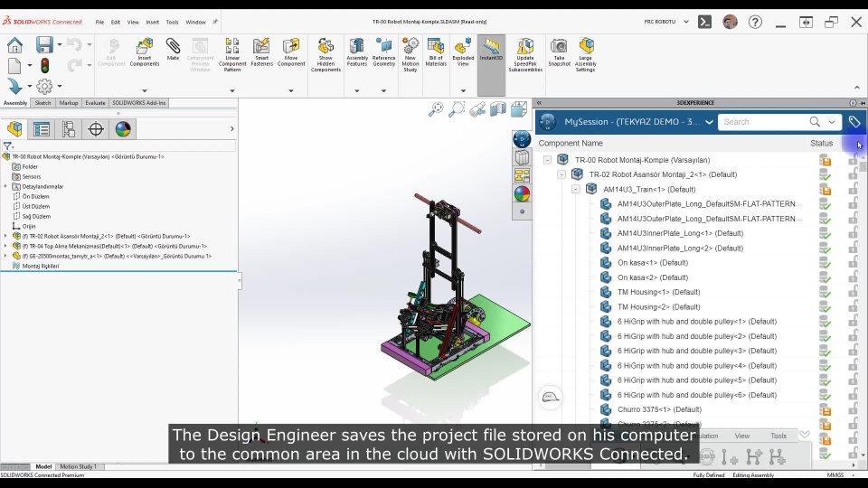
Task: Collapse AM14U3_Train<1> node
Action: pos(576,189)
